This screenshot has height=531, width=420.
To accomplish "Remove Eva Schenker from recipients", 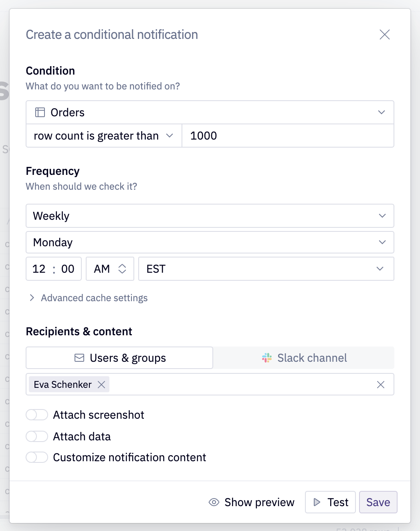I will (101, 385).
